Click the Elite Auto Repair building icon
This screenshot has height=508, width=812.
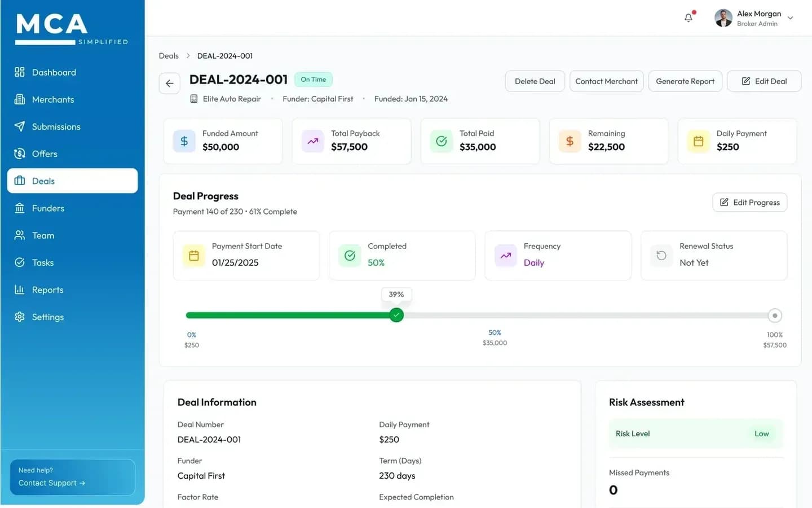(x=193, y=99)
